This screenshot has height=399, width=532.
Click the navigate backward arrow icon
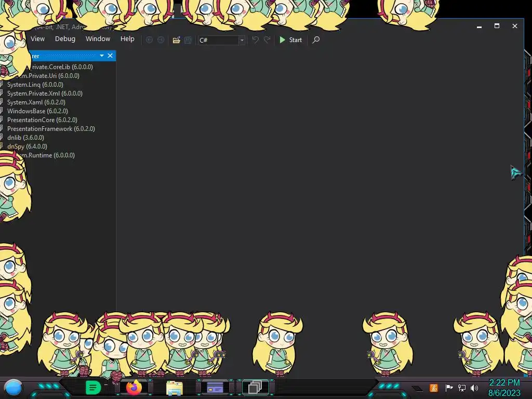[x=149, y=40]
